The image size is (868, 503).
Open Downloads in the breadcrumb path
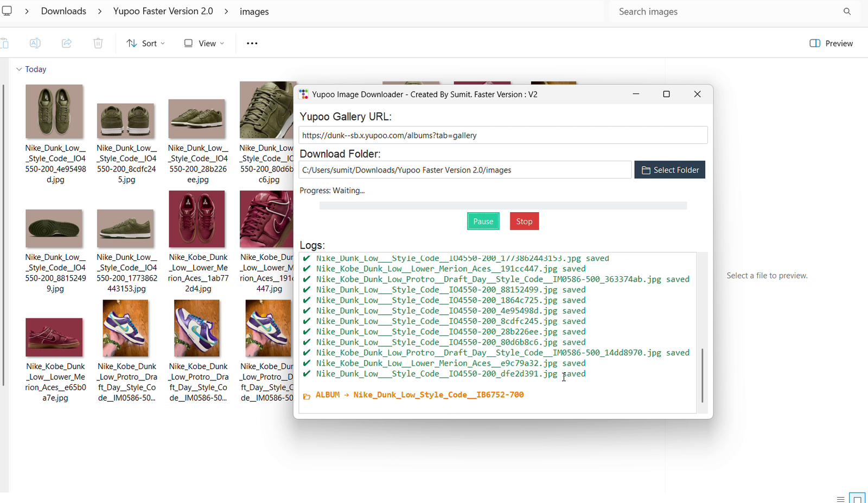click(x=63, y=11)
